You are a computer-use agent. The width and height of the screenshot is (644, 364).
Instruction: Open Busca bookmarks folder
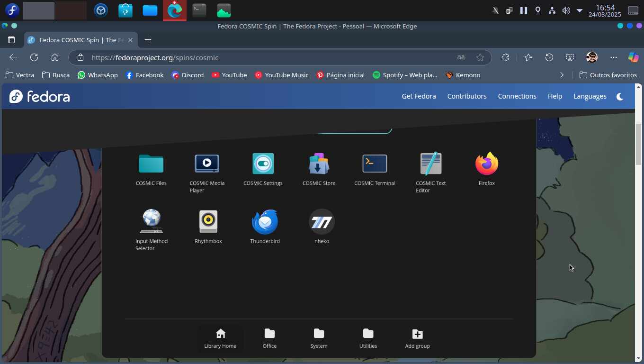(x=56, y=75)
